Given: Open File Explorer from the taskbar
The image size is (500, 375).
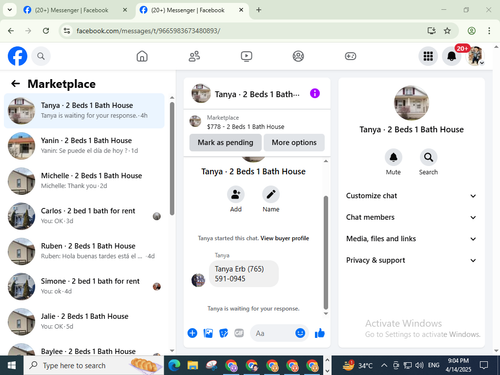Looking at the screenshot, I should point(193,365).
